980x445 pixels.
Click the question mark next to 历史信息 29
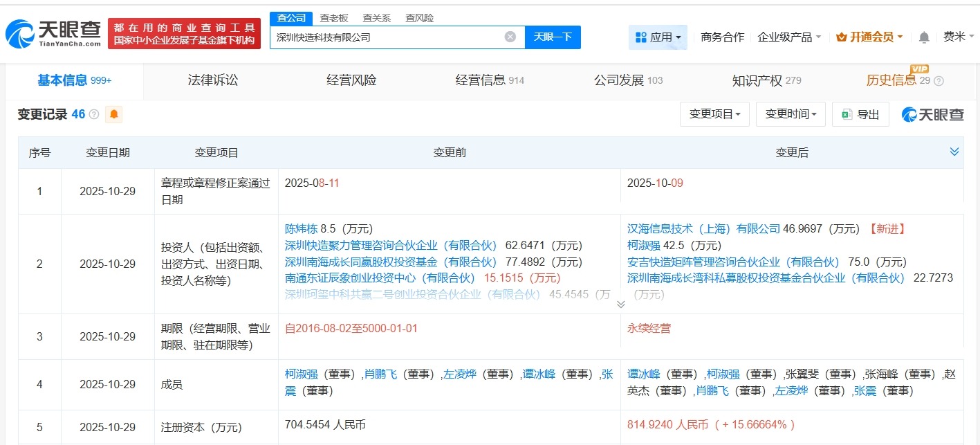pos(938,80)
